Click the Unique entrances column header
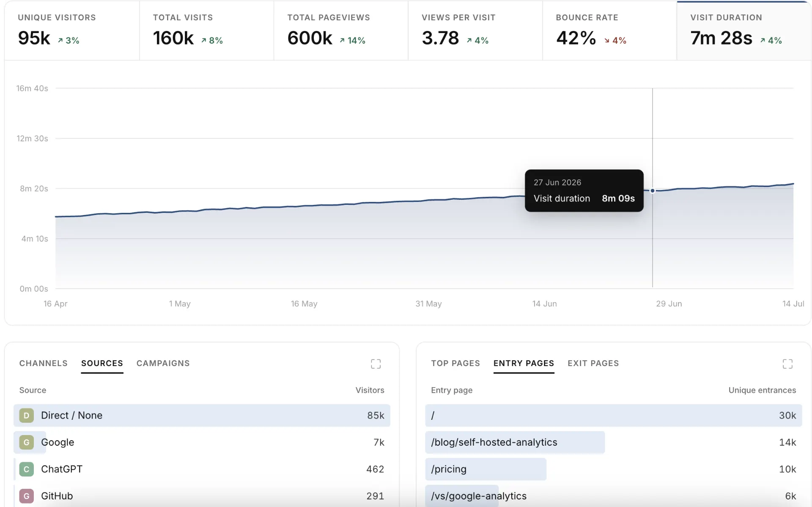 pos(762,390)
